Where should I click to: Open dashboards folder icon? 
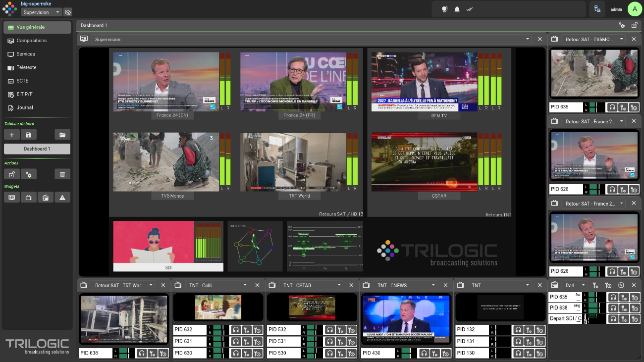pyautogui.click(x=62, y=135)
